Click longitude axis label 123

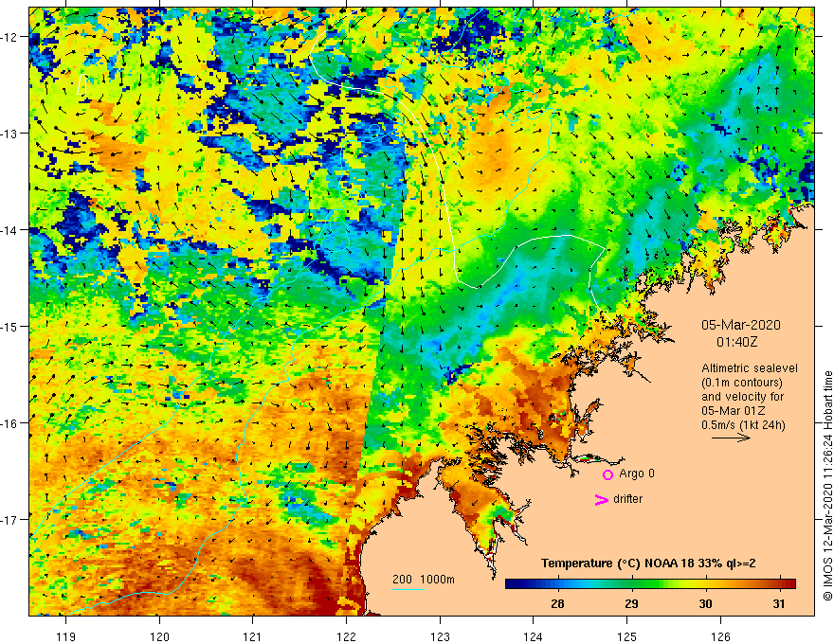[440, 636]
